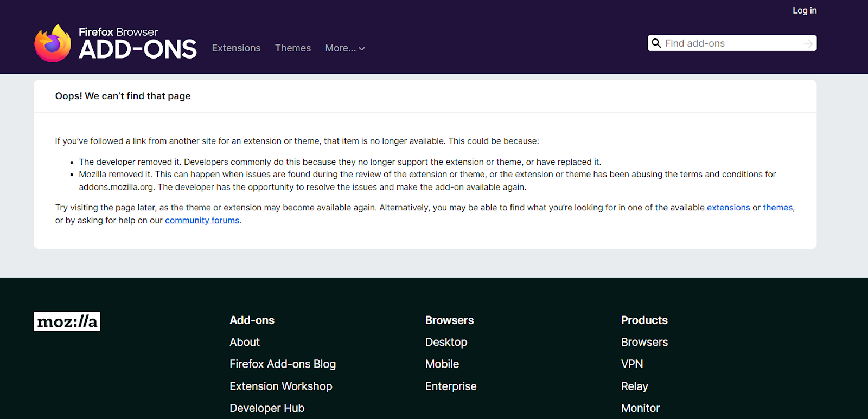Open Extension Workshop footer link

click(x=281, y=386)
